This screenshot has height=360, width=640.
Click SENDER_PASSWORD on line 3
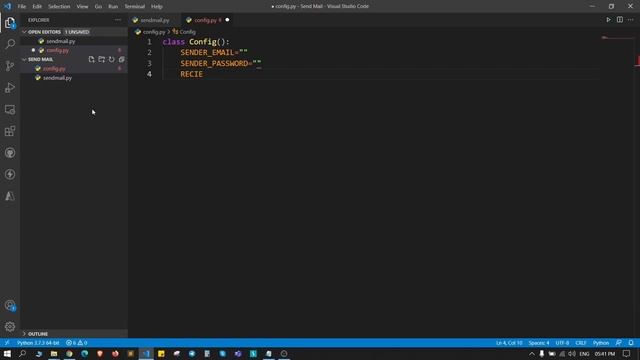214,64
